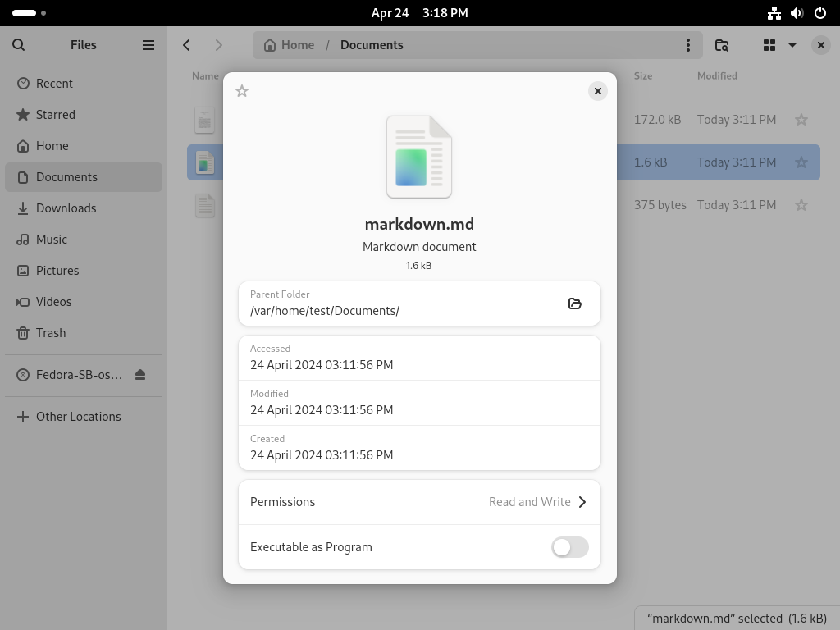Eject the Fedora-SB-os drive

tap(140, 374)
